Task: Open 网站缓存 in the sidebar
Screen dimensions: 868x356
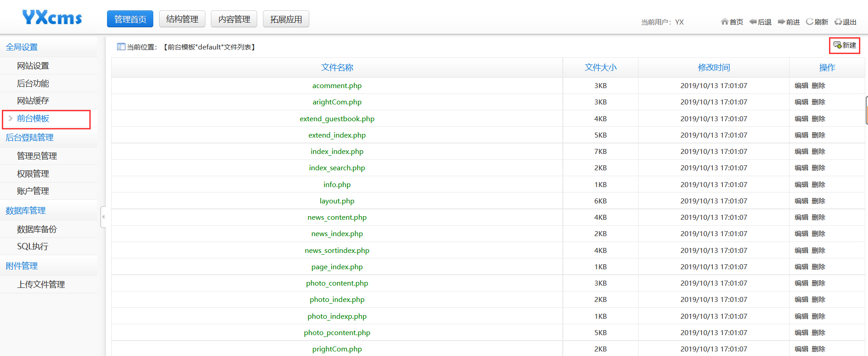Action: pos(33,101)
